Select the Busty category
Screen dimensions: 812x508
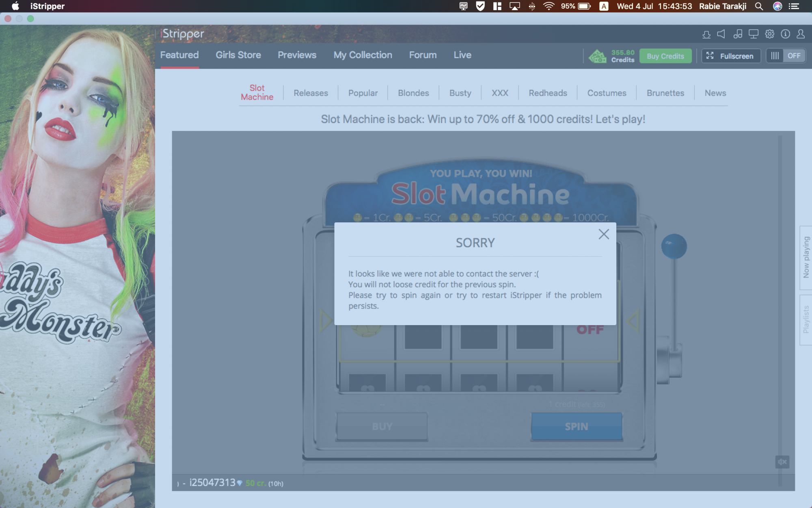(460, 93)
